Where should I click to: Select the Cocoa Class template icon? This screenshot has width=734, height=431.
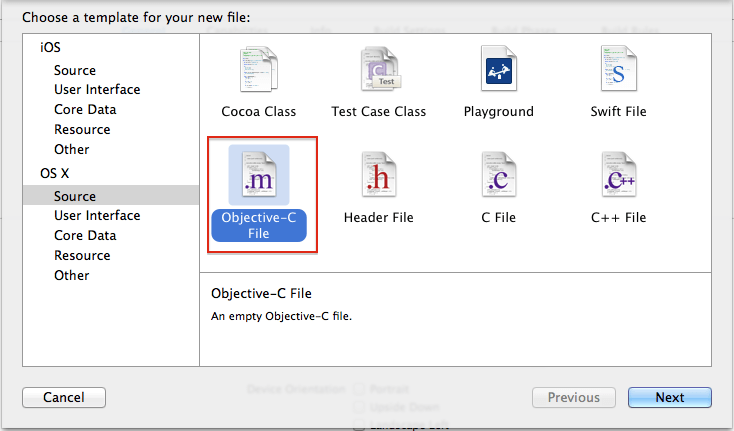coord(259,69)
